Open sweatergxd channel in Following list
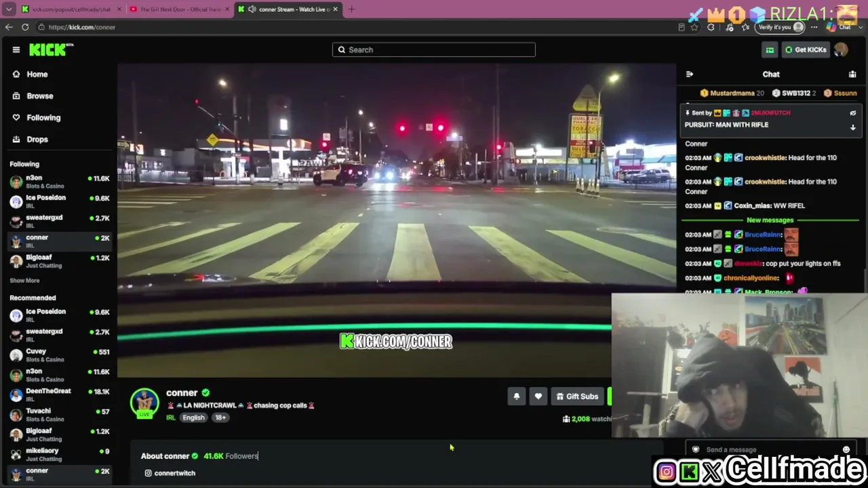 tap(60, 221)
